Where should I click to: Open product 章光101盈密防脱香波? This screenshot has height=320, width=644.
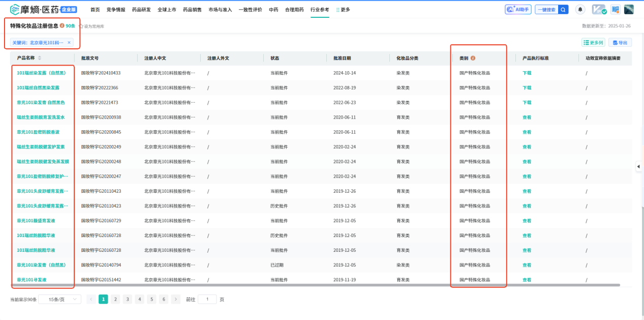pos(38,132)
